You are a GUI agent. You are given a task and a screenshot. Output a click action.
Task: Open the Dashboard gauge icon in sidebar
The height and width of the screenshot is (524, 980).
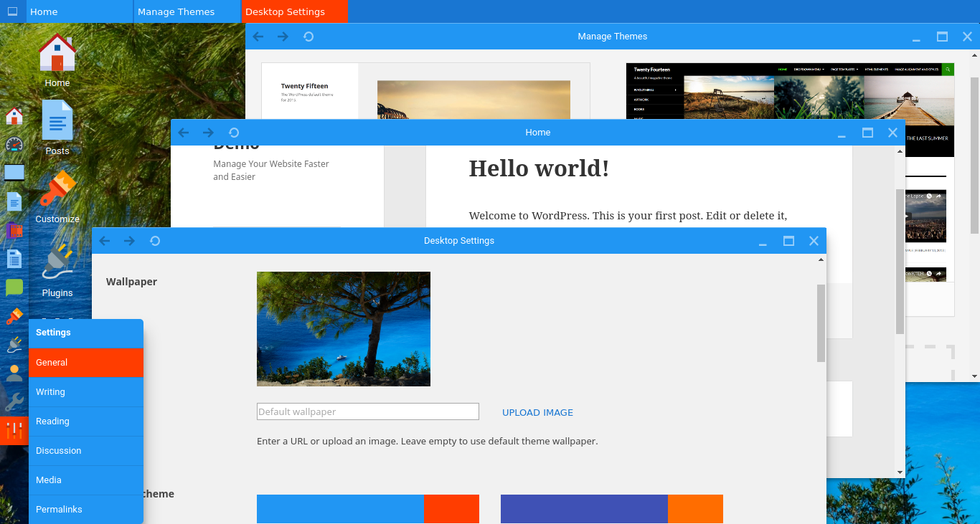point(14,144)
